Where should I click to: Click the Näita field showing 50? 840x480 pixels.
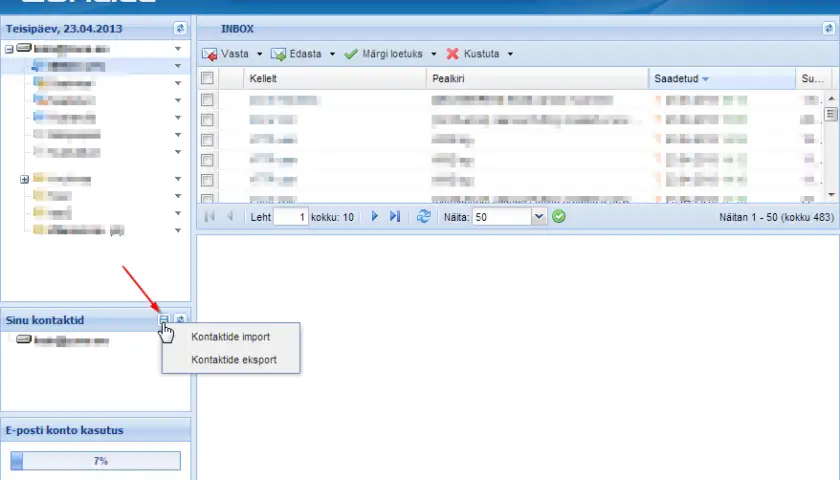click(502, 217)
